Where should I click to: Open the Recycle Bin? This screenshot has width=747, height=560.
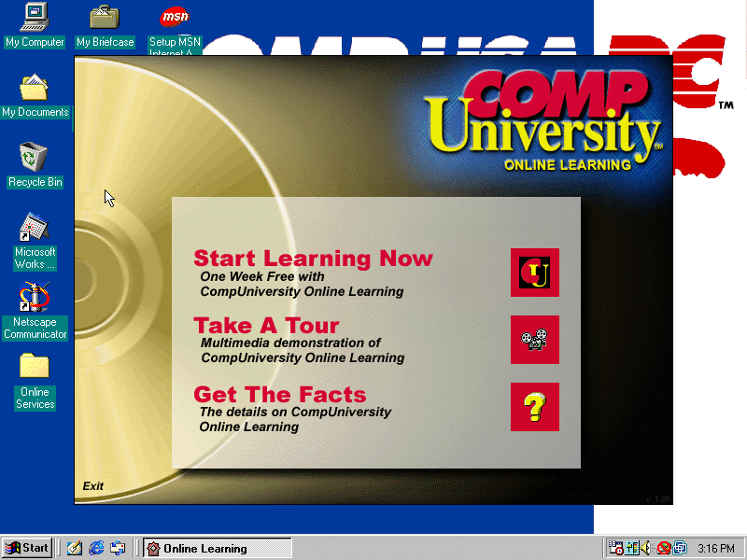pos(35,159)
